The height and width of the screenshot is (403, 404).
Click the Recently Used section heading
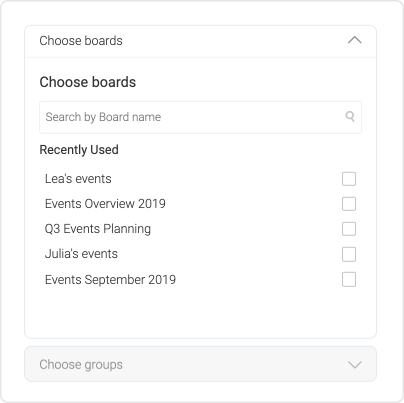(79, 150)
